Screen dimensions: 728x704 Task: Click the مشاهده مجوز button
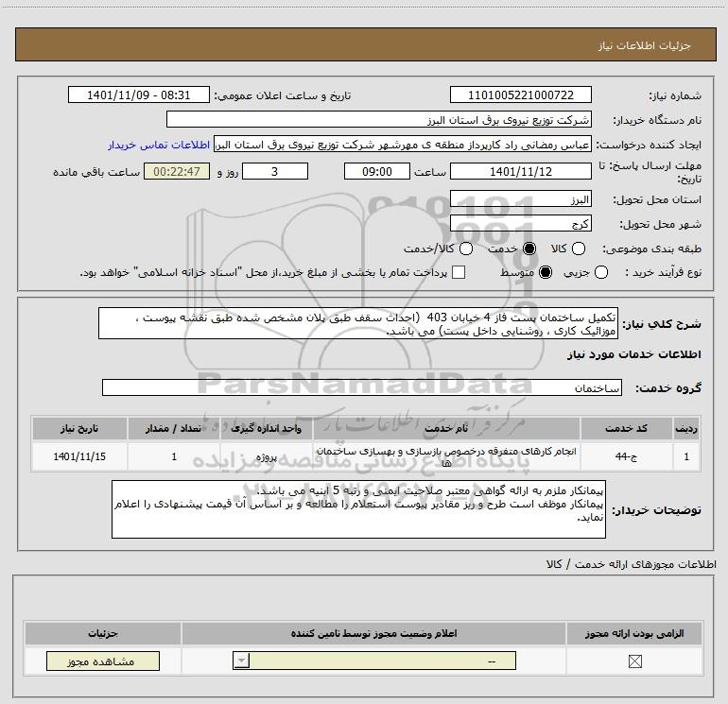103,661
